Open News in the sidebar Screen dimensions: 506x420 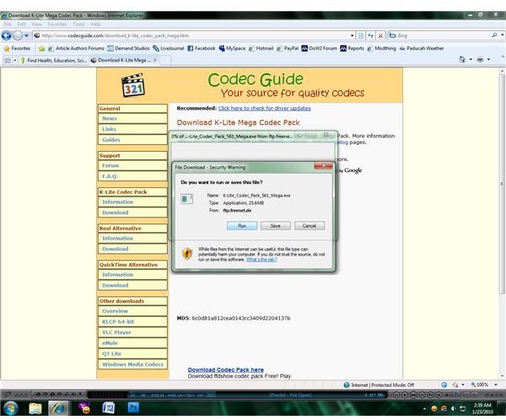(132, 119)
